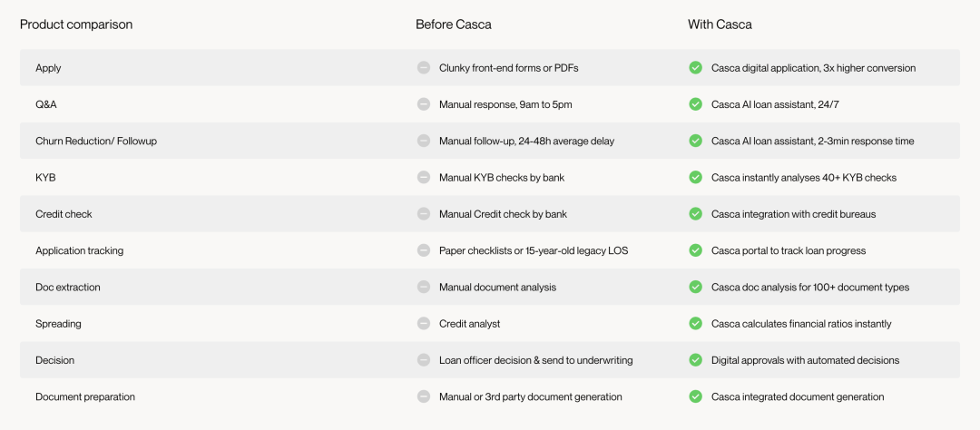980x430 pixels.
Task: Click the green checkmark for credit bureaus integration
Action: click(695, 214)
